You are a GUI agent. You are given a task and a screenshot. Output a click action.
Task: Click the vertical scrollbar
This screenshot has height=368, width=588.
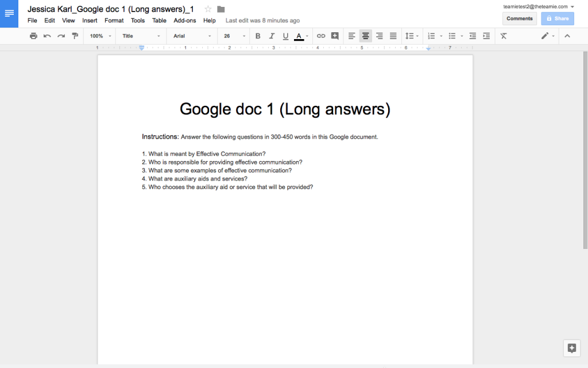[585, 150]
